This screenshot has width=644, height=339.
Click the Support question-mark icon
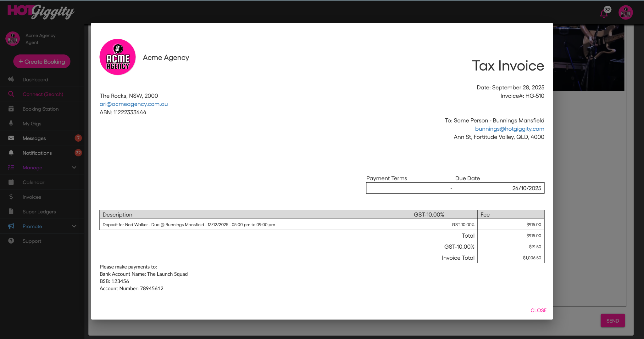[11, 241]
